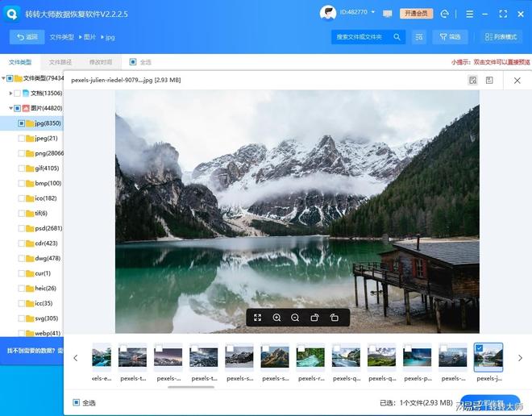This screenshot has width=532, height=416.
Task: Select the 修改时间 tab
Action: click(x=101, y=62)
